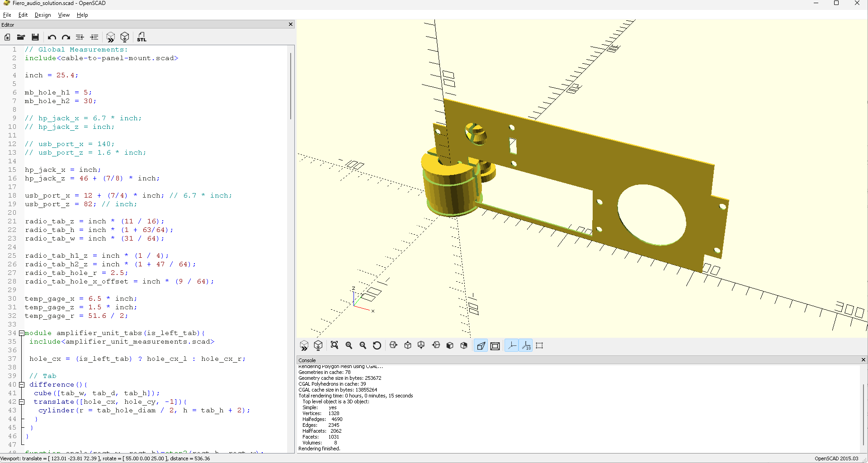The height and width of the screenshot is (463, 868).
Task: Open the Design menu
Action: [x=43, y=15]
